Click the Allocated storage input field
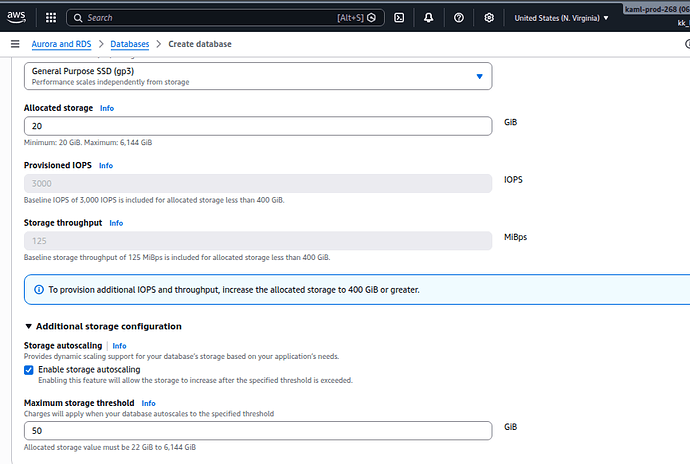Image resolution: width=690 pixels, height=464 pixels. pos(257,126)
